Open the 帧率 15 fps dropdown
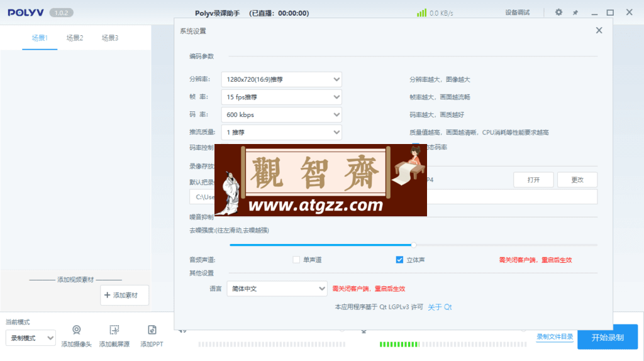644x361 pixels. tap(281, 97)
